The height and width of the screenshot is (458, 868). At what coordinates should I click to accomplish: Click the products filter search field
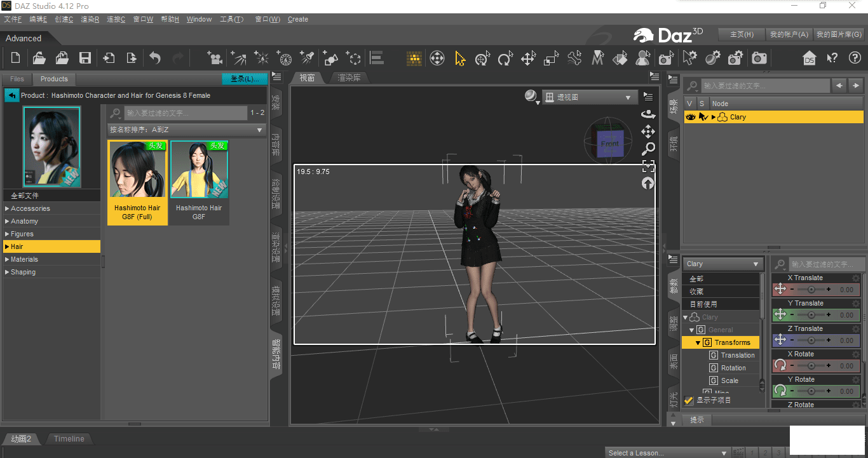click(186, 113)
